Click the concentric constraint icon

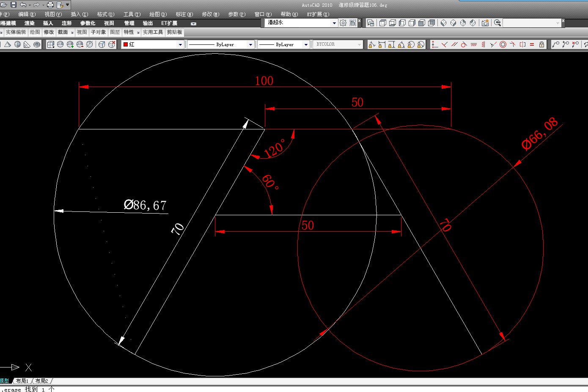click(x=503, y=44)
